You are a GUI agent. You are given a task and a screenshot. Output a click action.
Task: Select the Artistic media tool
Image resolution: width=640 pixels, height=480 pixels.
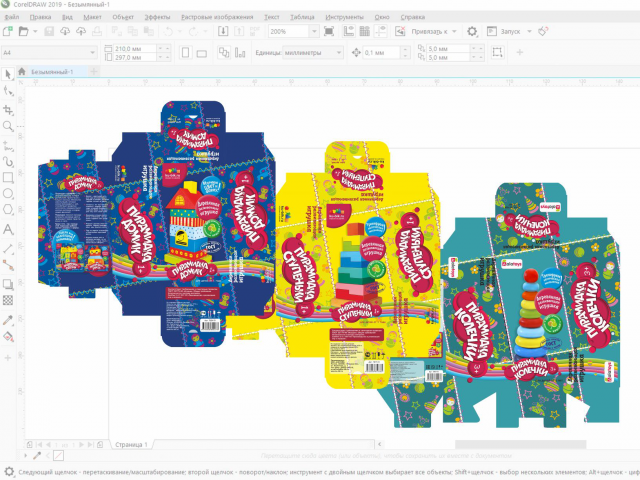8,162
